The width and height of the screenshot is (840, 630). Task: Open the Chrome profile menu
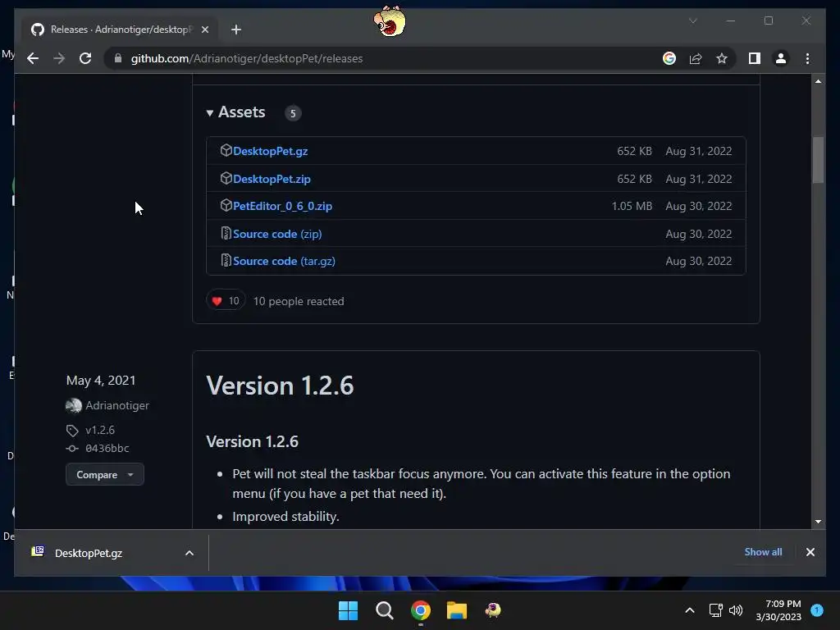781,58
